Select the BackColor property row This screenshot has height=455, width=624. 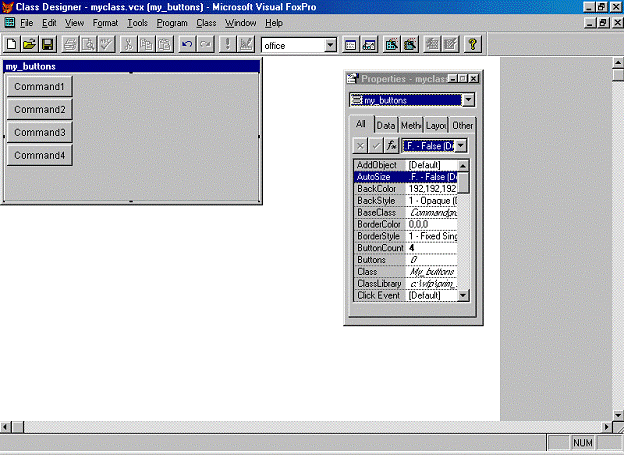tap(380, 188)
